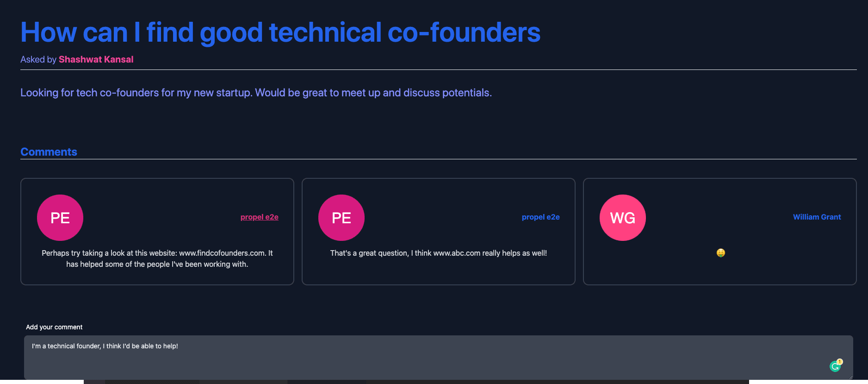Click the Add your comment label

pyautogui.click(x=54, y=327)
